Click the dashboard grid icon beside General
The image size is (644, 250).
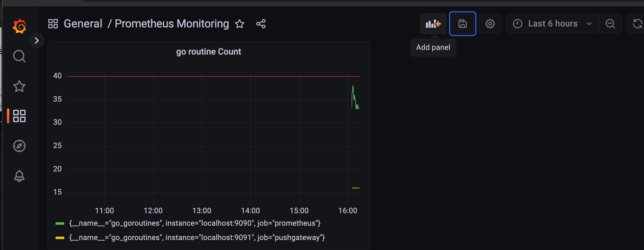[x=53, y=24]
